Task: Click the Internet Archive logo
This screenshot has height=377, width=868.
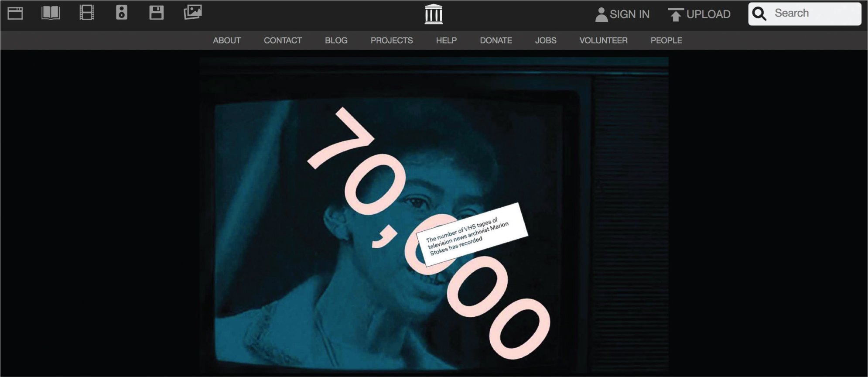Action: pos(434,14)
